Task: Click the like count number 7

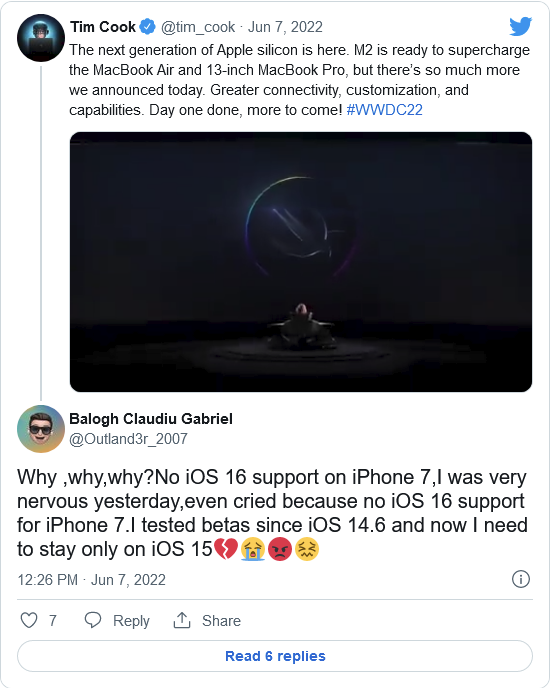Action: coord(53,621)
